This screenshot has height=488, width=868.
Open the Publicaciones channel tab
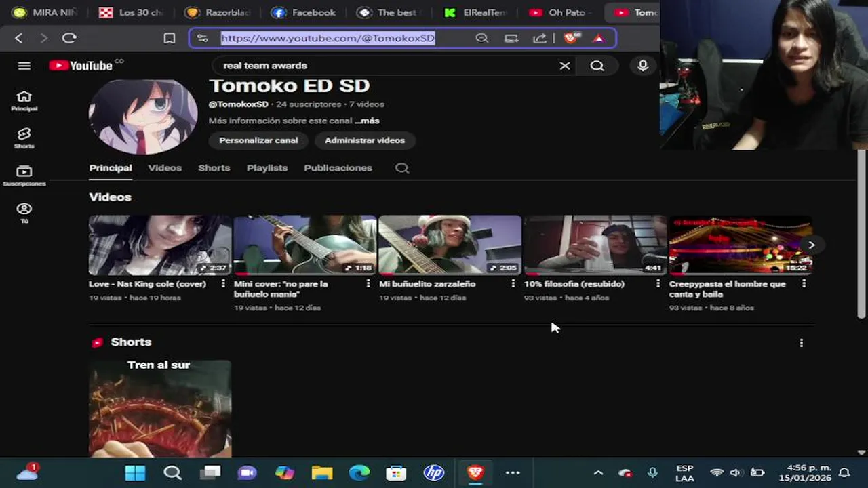338,168
